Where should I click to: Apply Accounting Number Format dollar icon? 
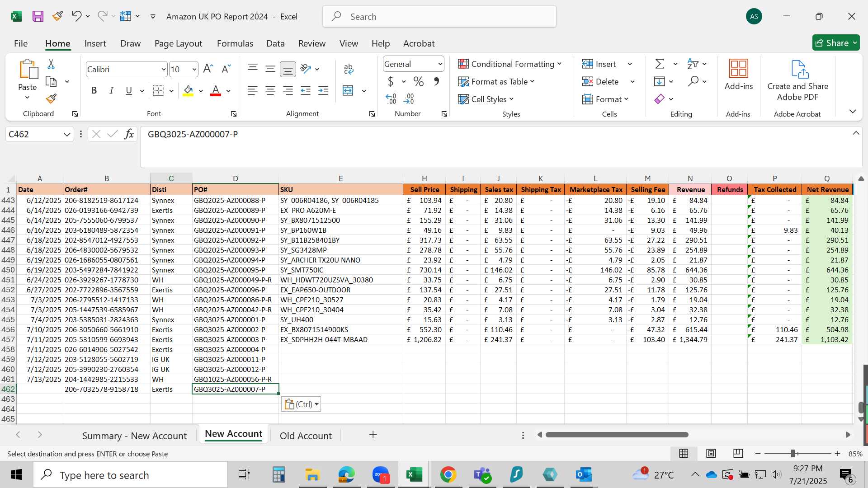pos(391,82)
